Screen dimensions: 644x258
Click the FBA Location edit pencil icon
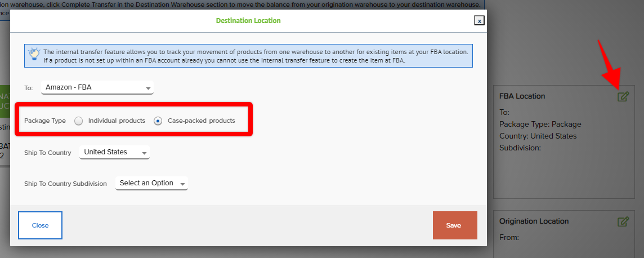coord(623,96)
